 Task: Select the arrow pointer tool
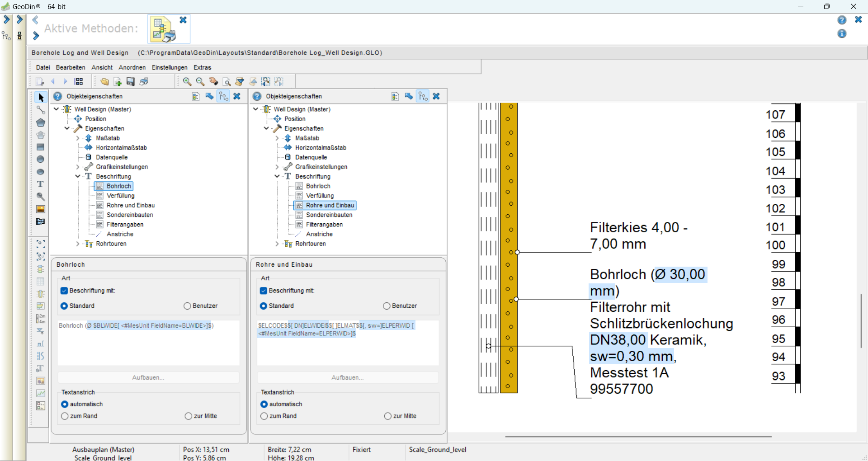tap(41, 98)
